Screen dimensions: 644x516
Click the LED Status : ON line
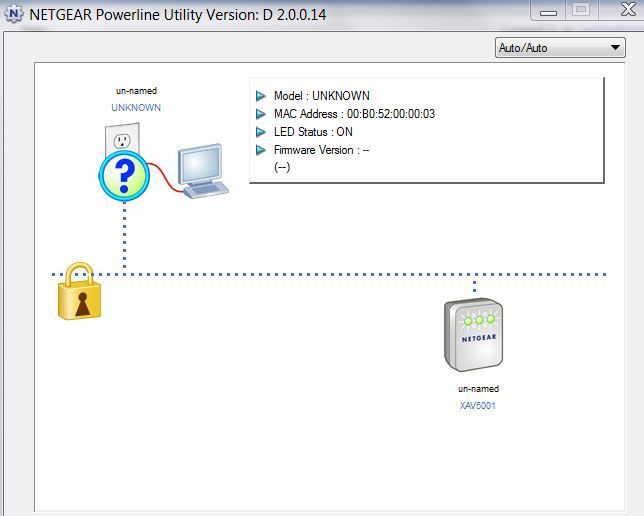click(x=313, y=132)
